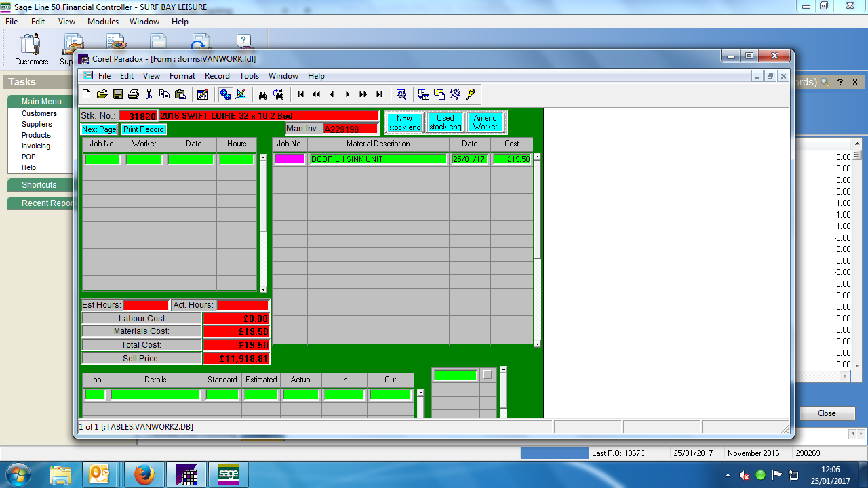Image resolution: width=868 pixels, height=488 pixels.
Task: Open the Project Viewer toolbar icon
Action: [439, 94]
